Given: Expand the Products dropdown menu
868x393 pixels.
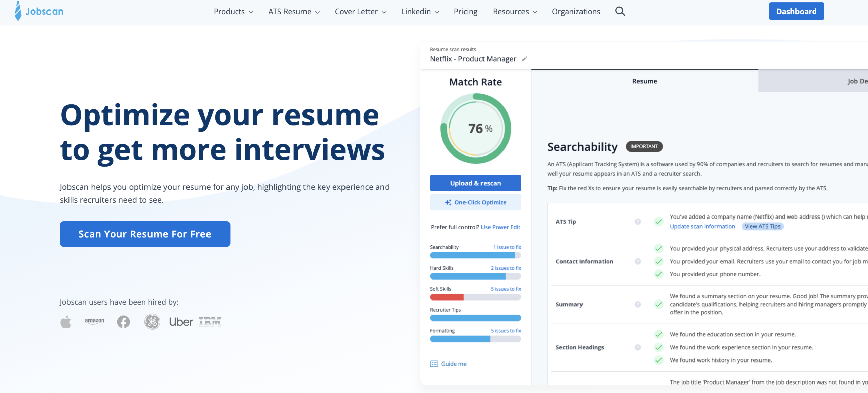Looking at the screenshot, I should (233, 11).
